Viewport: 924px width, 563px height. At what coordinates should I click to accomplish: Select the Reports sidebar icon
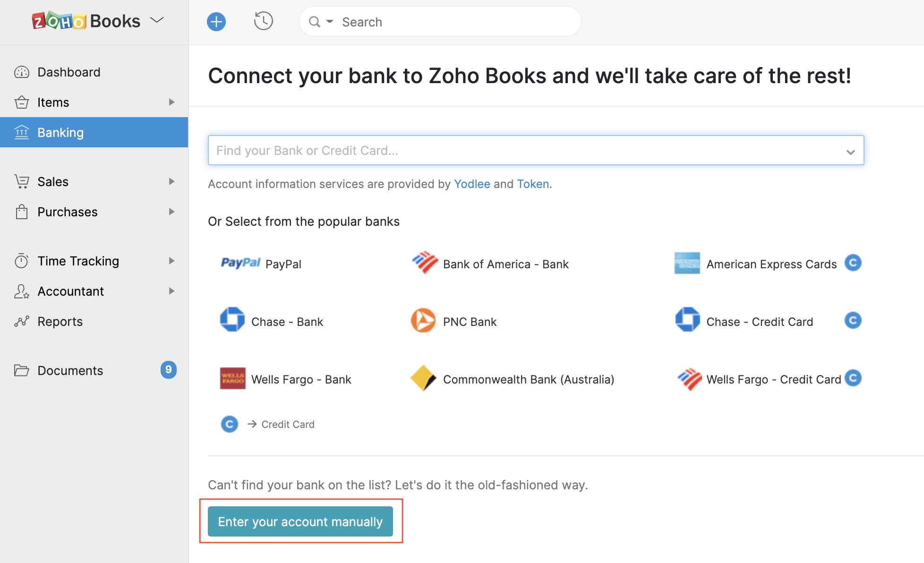(x=21, y=322)
